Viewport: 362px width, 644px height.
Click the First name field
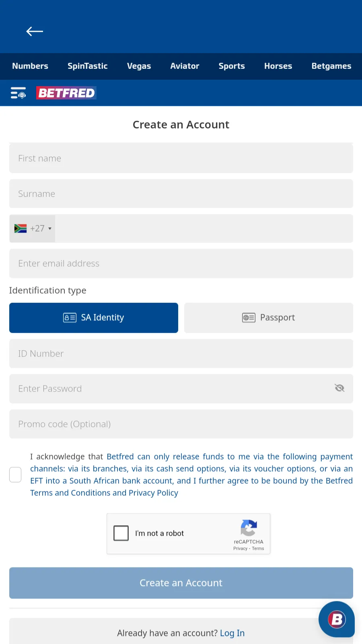(181, 158)
